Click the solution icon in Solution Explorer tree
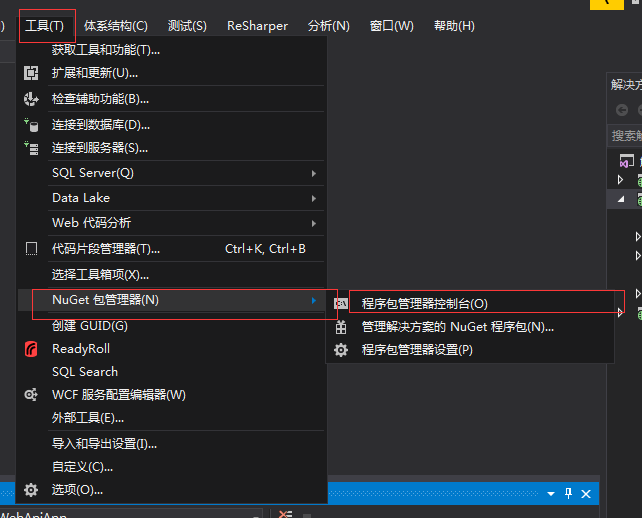Image resolution: width=642 pixels, height=518 pixels. coord(626,161)
